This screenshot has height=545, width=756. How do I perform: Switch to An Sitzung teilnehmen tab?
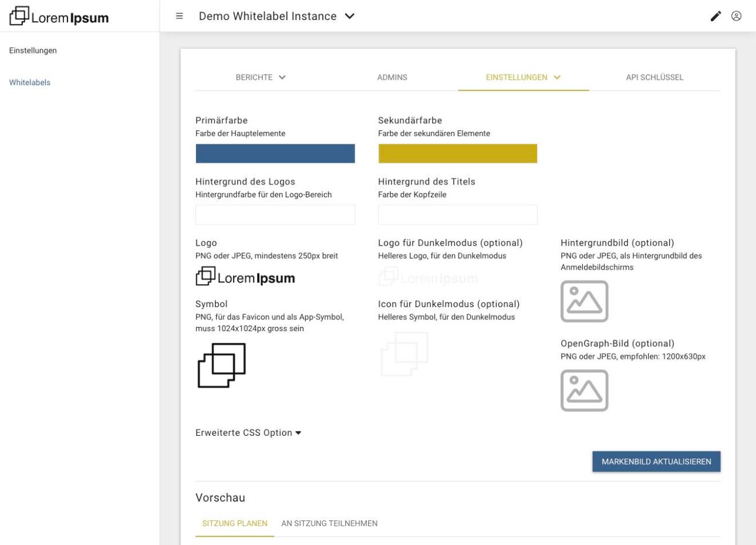[329, 523]
